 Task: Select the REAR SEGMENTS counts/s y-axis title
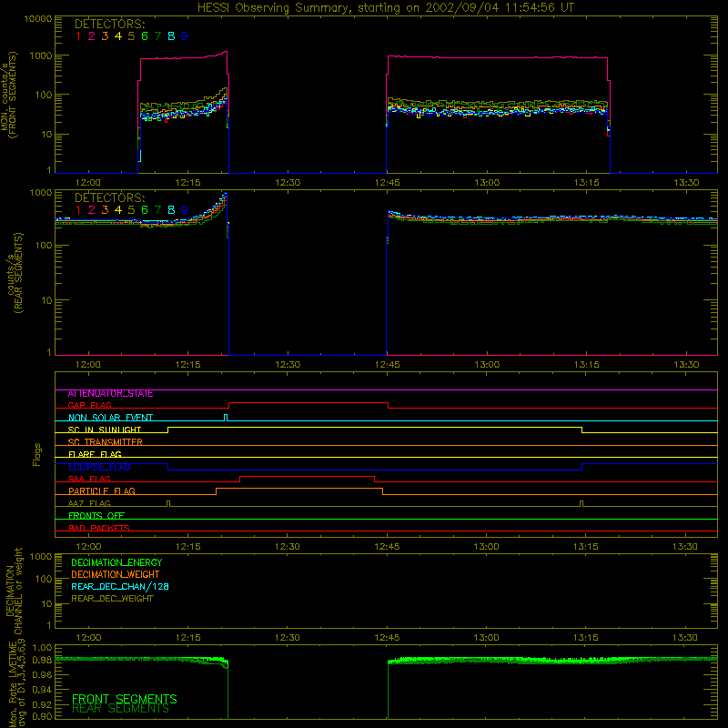coord(14,273)
